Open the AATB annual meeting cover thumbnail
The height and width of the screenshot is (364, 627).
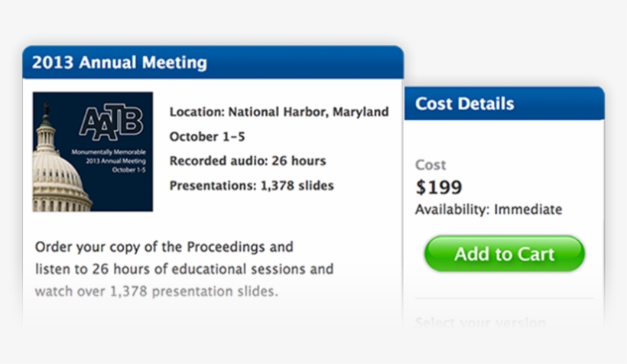pyautogui.click(x=93, y=151)
